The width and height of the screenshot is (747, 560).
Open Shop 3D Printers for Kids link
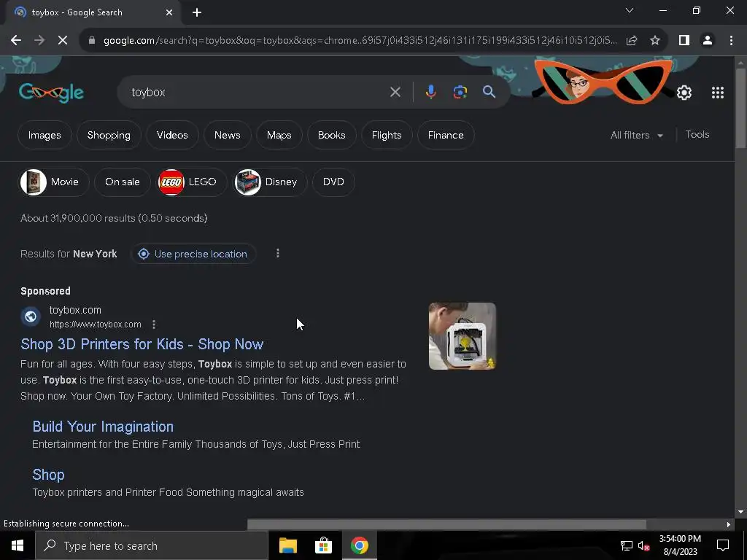(x=142, y=344)
